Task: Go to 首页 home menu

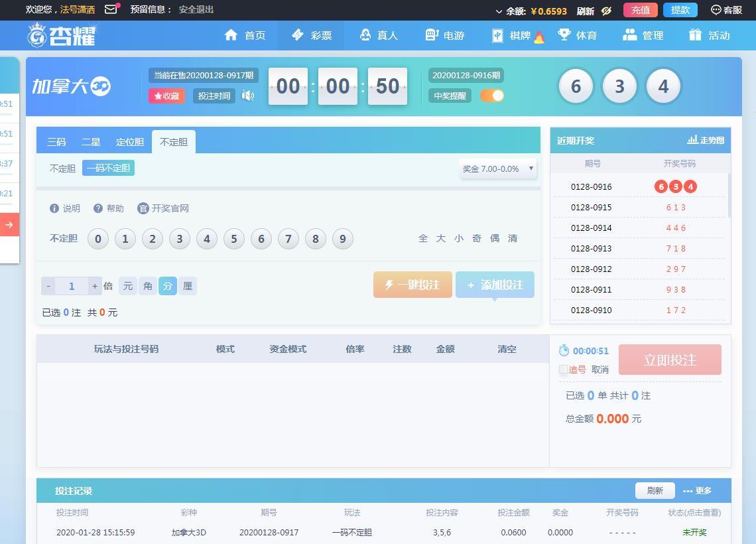Action: (x=245, y=35)
